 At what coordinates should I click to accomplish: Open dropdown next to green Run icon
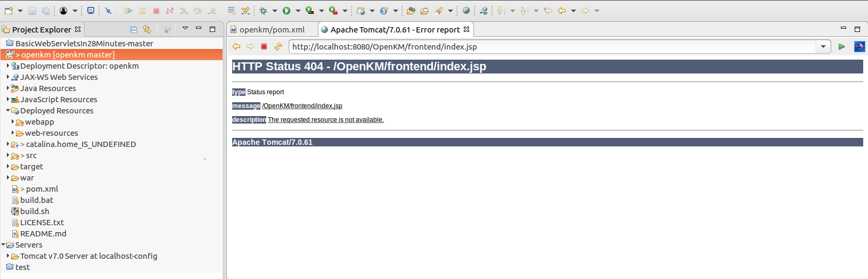click(x=298, y=11)
